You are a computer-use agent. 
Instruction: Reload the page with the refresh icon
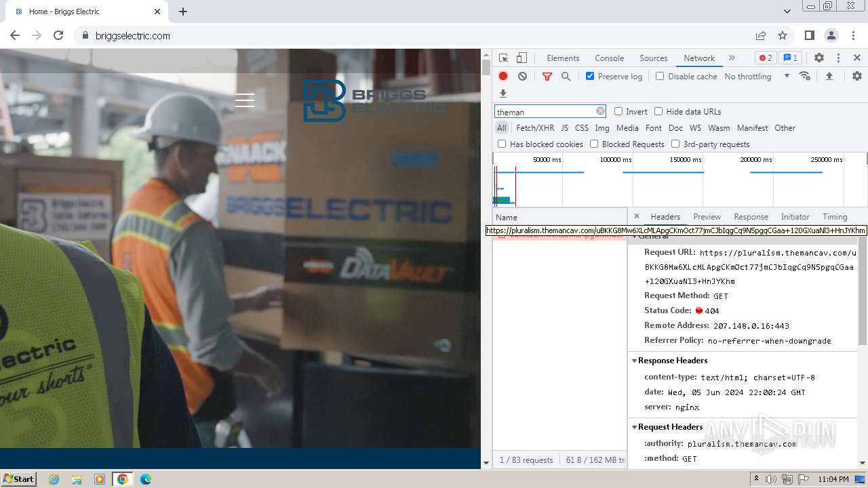[x=58, y=35]
